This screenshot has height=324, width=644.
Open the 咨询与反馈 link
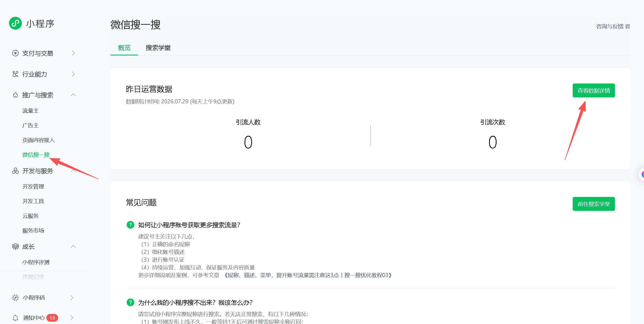pyautogui.click(x=610, y=27)
